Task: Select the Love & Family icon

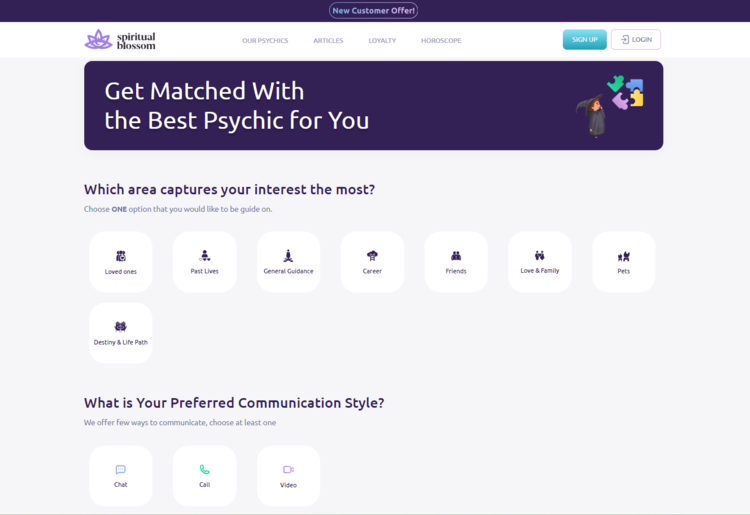Action: point(540,256)
